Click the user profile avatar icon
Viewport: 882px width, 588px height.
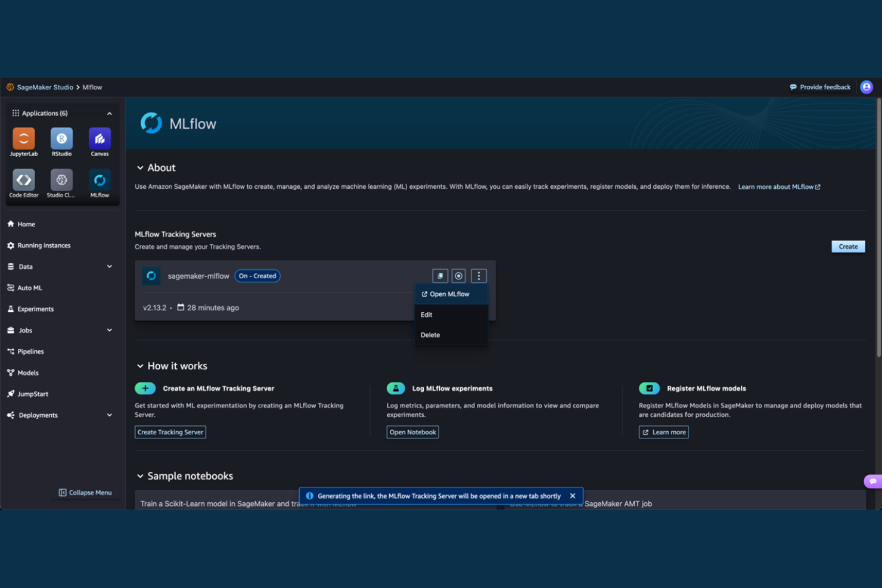point(867,87)
